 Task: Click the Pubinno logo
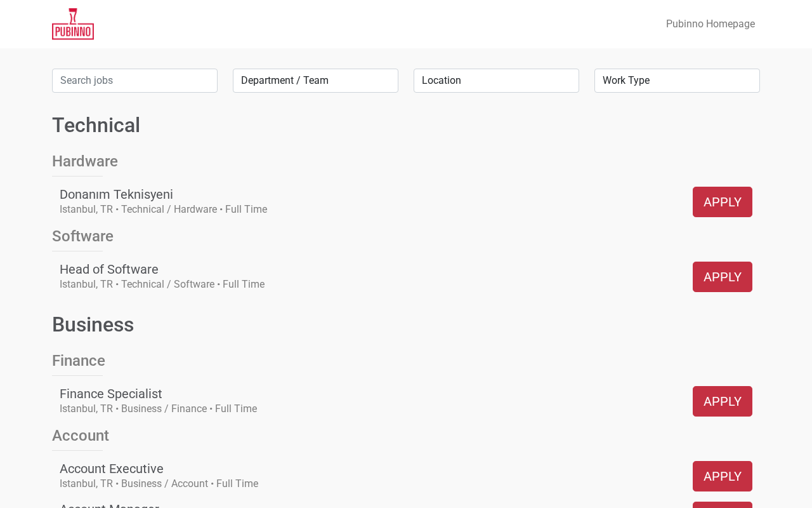pyautogui.click(x=73, y=24)
